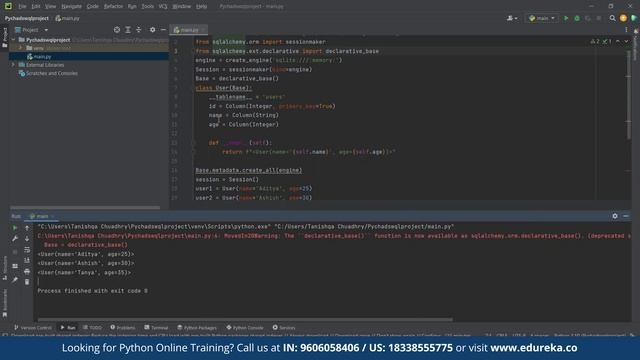
Task: Open the Run menu
Action: [132, 6]
